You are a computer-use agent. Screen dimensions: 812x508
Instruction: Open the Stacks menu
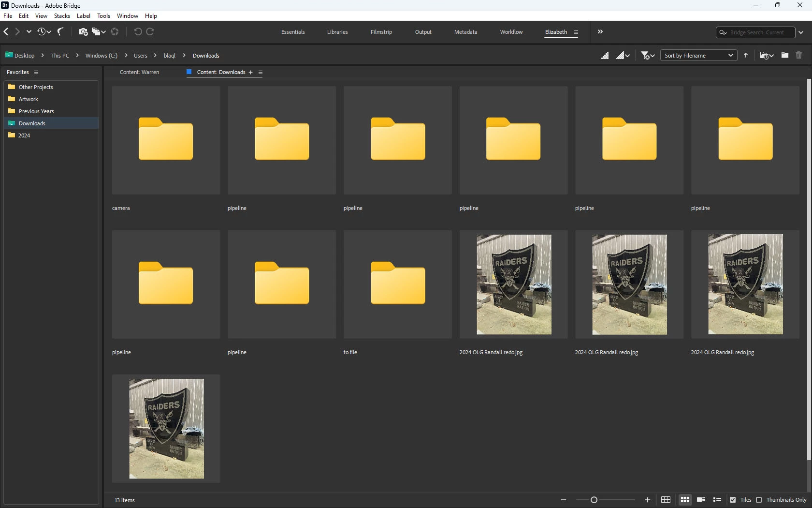point(62,16)
